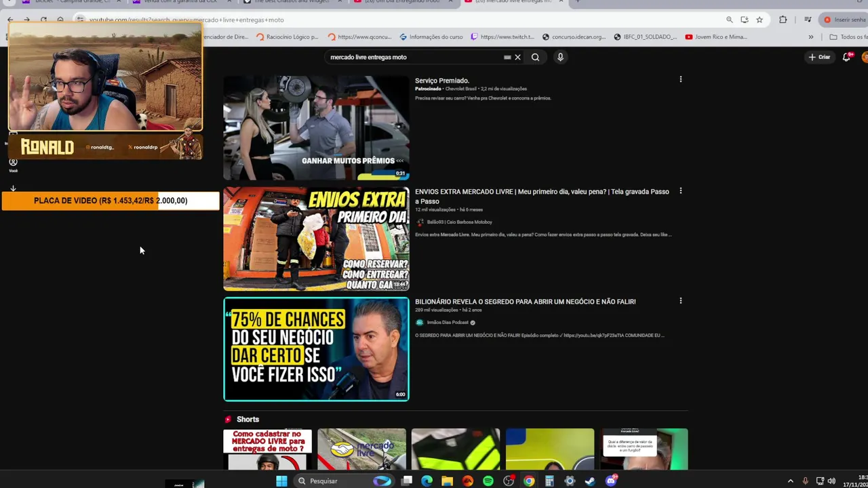
Task: Open options menu for the 'BILIONÁRIO REVELA O SEGREDO' video
Action: [680, 301]
